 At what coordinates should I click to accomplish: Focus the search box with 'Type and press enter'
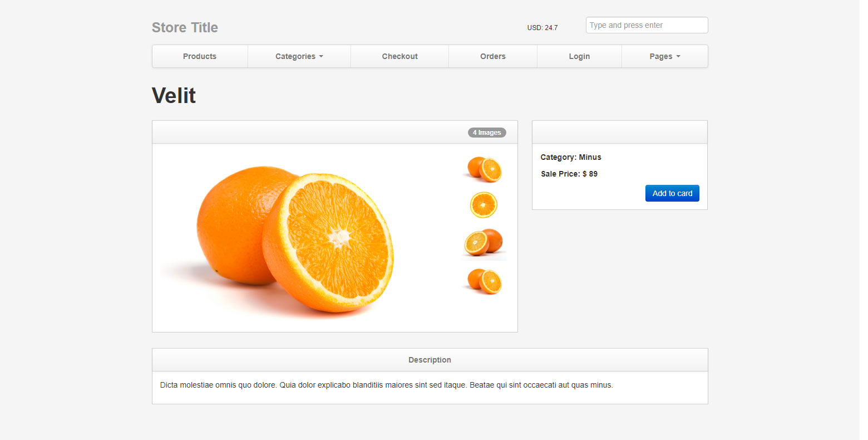pyautogui.click(x=647, y=25)
